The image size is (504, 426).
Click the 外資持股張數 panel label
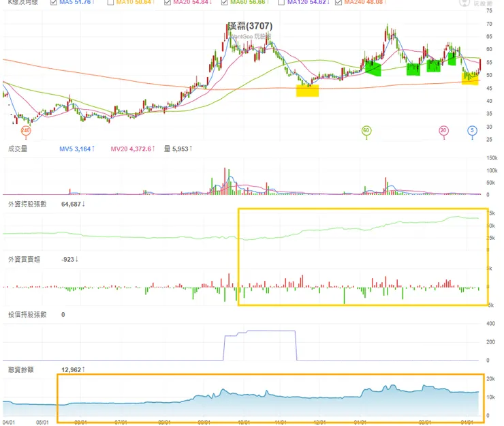coord(27,204)
